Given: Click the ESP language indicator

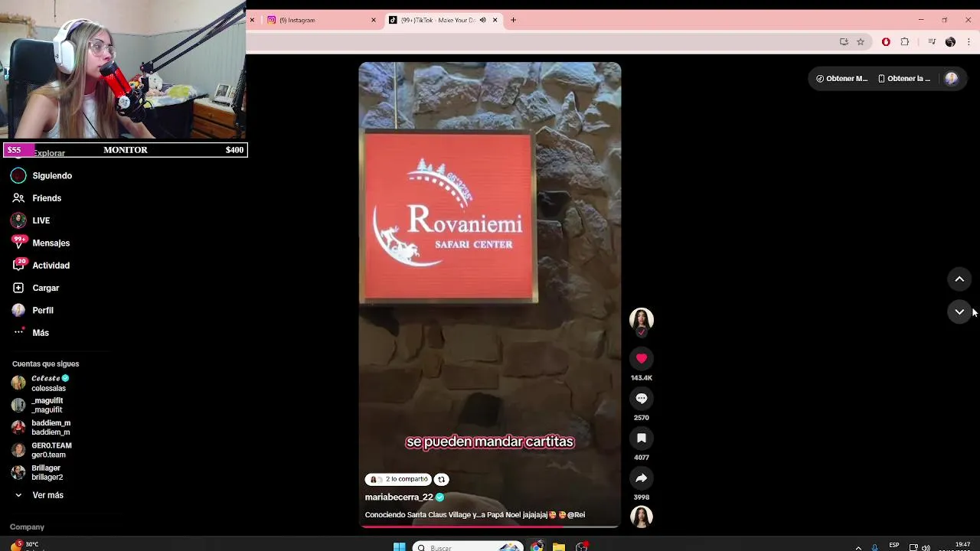Looking at the screenshot, I should click(894, 546).
